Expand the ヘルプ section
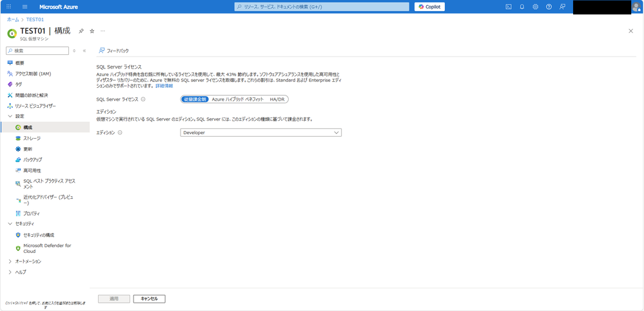The image size is (644, 311). pos(10,272)
